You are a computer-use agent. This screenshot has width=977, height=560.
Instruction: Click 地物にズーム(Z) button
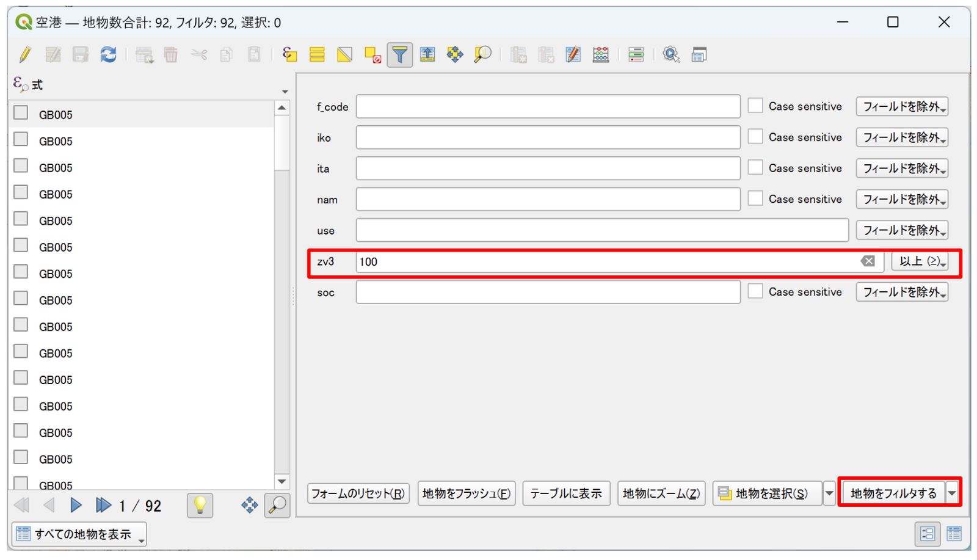(x=661, y=493)
